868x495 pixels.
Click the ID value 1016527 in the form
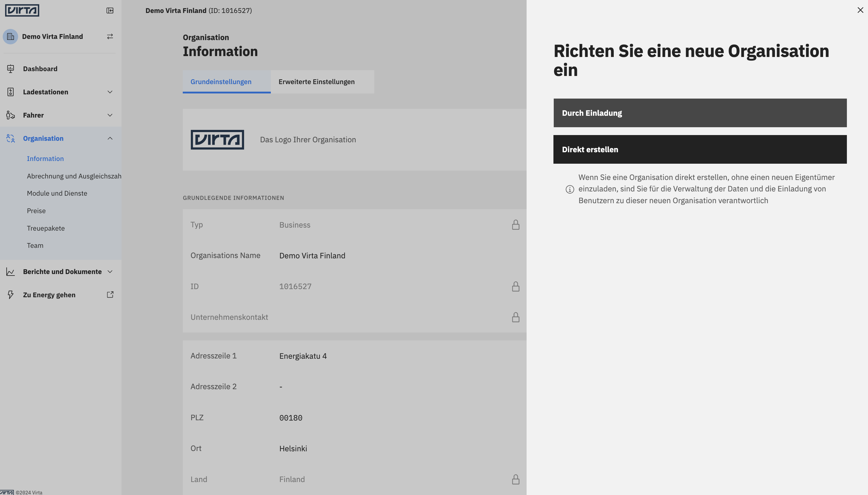click(295, 287)
